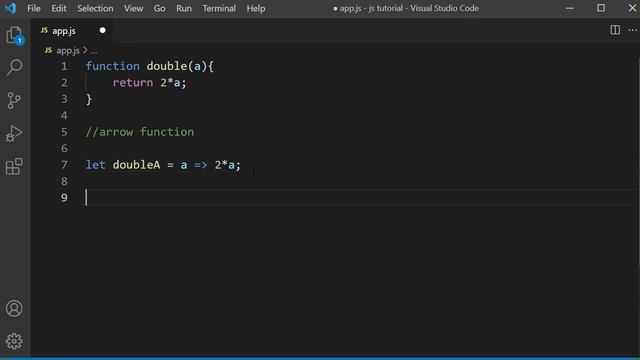
Task: Click the VS Code logo in the title bar
Action: [10, 8]
